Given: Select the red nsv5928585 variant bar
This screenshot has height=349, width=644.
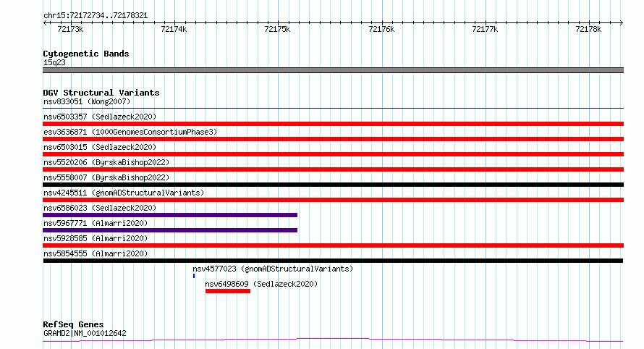Looking at the screenshot, I should tap(333, 245).
